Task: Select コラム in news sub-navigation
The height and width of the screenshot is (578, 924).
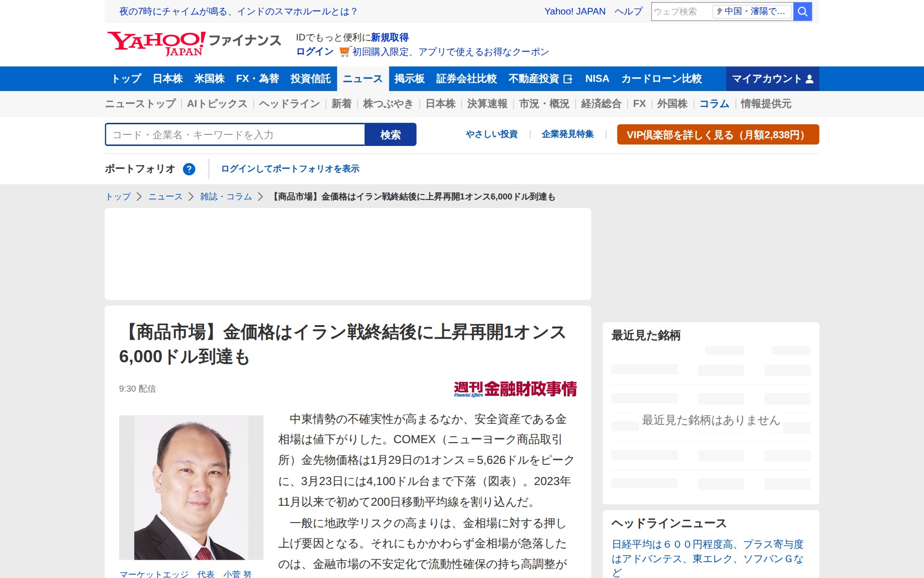Action: [714, 104]
